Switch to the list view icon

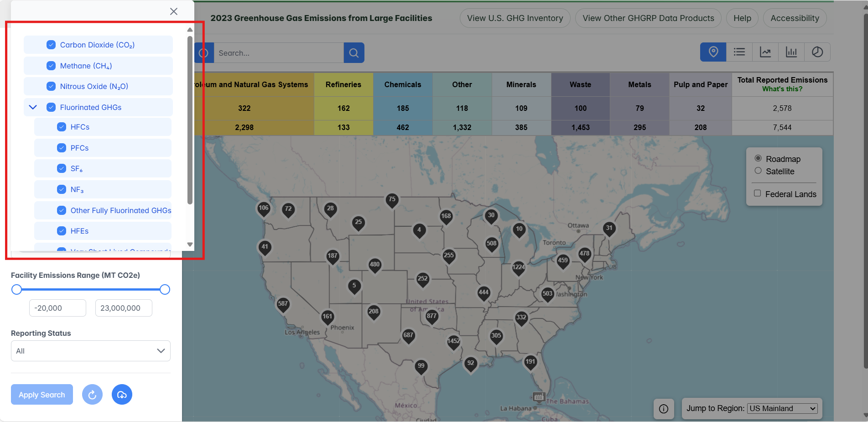click(739, 52)
